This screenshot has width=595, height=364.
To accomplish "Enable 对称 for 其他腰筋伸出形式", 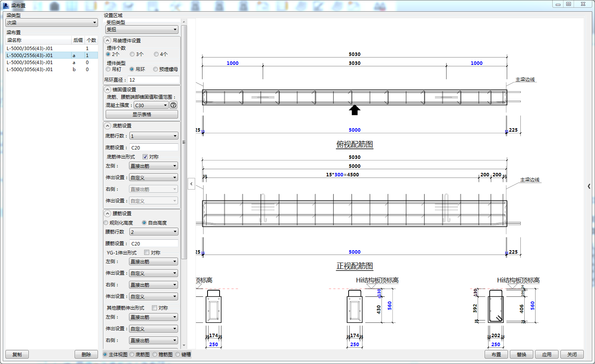I will (154, 308).
